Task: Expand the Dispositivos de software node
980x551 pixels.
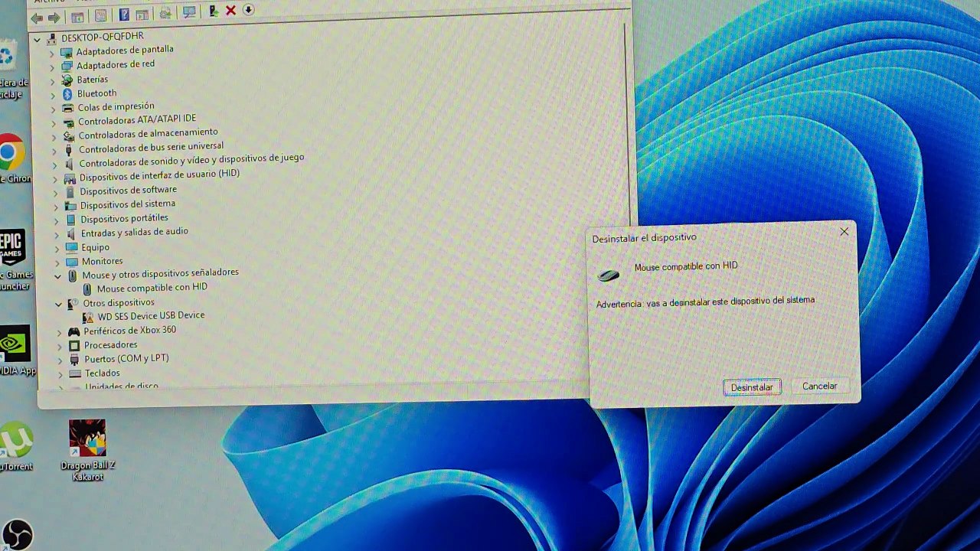Action: (x=55, y=193)
